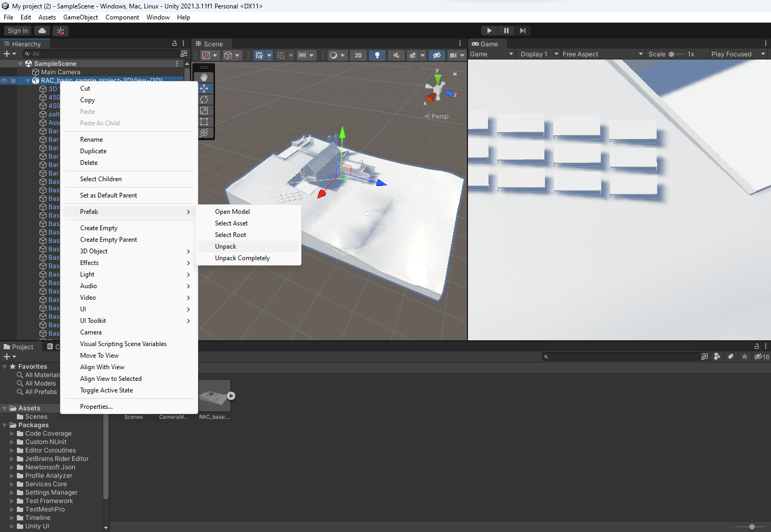Click the Sign in button
Viewport: 771px width, 532px height.
[17, 30]
